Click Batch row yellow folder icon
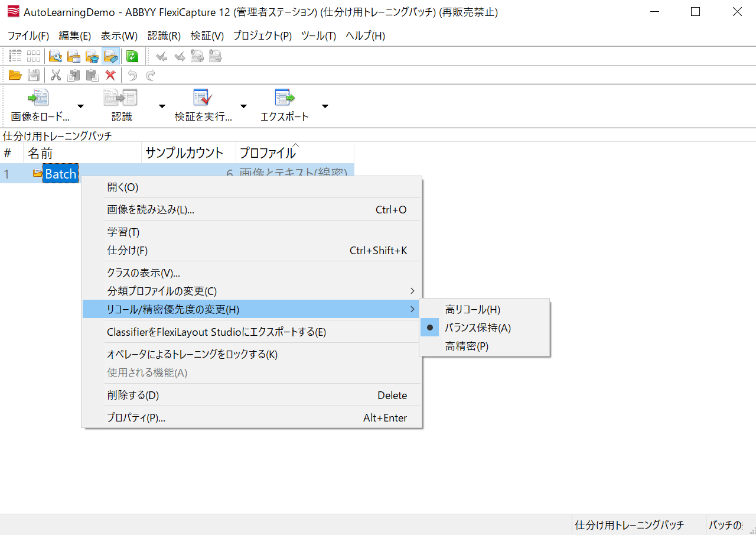This screenshot has height=535, width=756. pyautogui.click(x=38, y=173)
